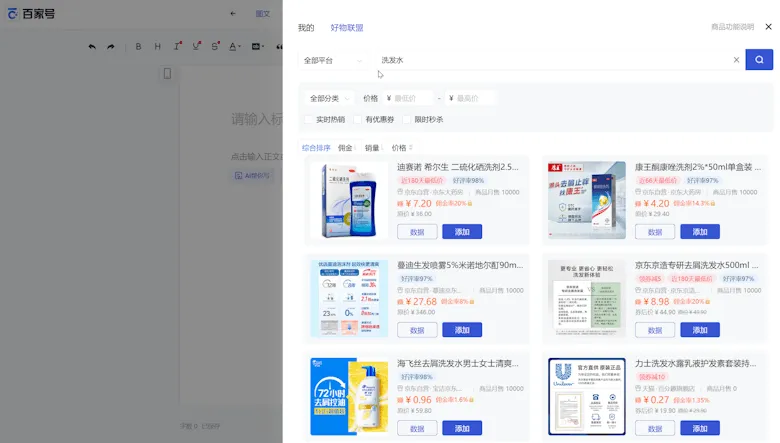View 数据 for 京东京造 shampoo
The image size is (780, 443).
click(x=655, y=330)
